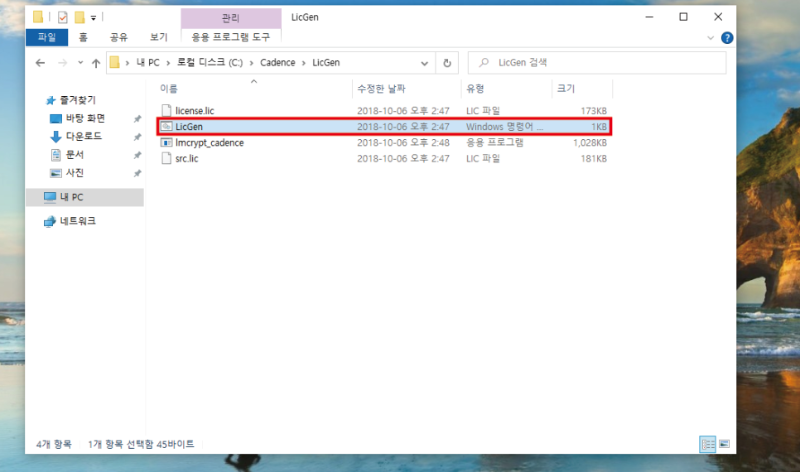Open 즐겨찾기 in the navigation pane
Image resolution: width=800 pixels, height=472 pixels.
point(78,100)
